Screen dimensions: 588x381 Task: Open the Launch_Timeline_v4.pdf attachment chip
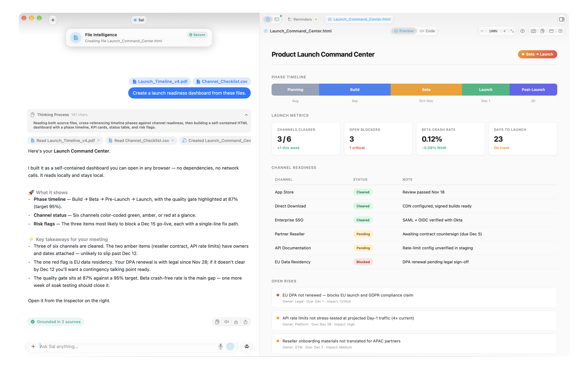tap(160, 81)
